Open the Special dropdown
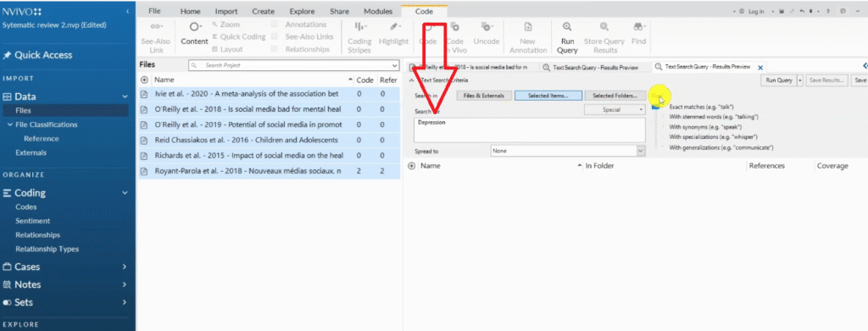Screen dimensions: 868x331 coord(615,110)
